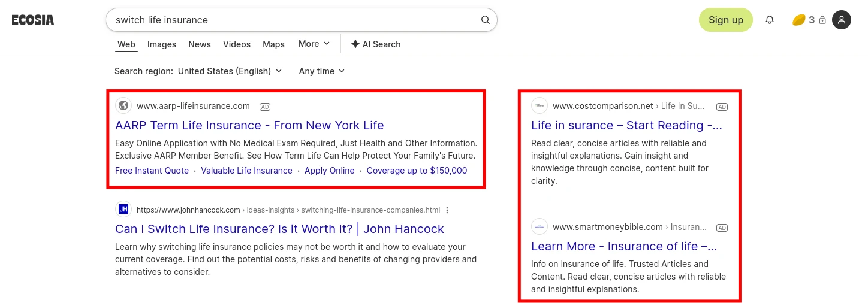Click Coverage up to $150,000 link
Screen dimensions: 868x303
[417, 171]
